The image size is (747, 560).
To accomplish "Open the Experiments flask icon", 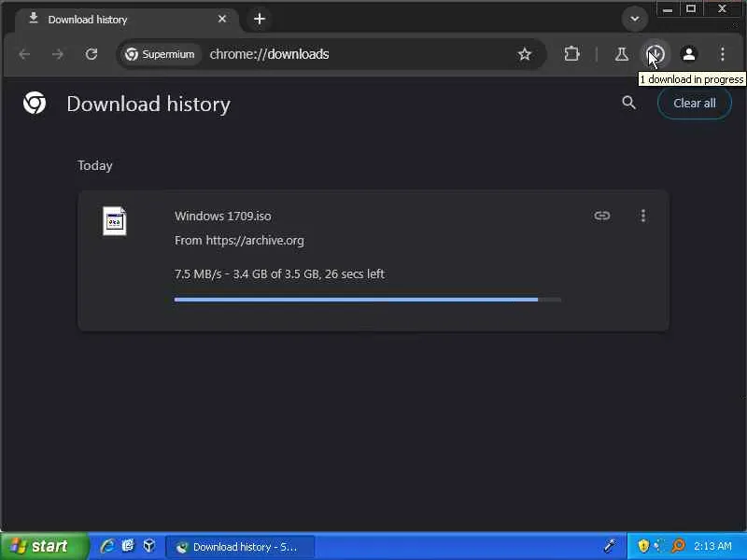I will tap(621, 54).
